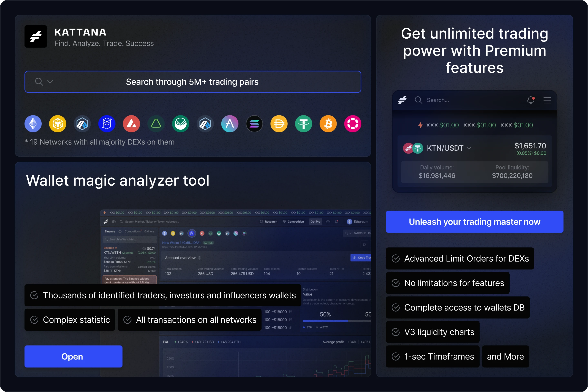Click the large Kattana logo beside the KATTANA title
588x392 pixels.
pyautogui.click(x=36, y=37)
